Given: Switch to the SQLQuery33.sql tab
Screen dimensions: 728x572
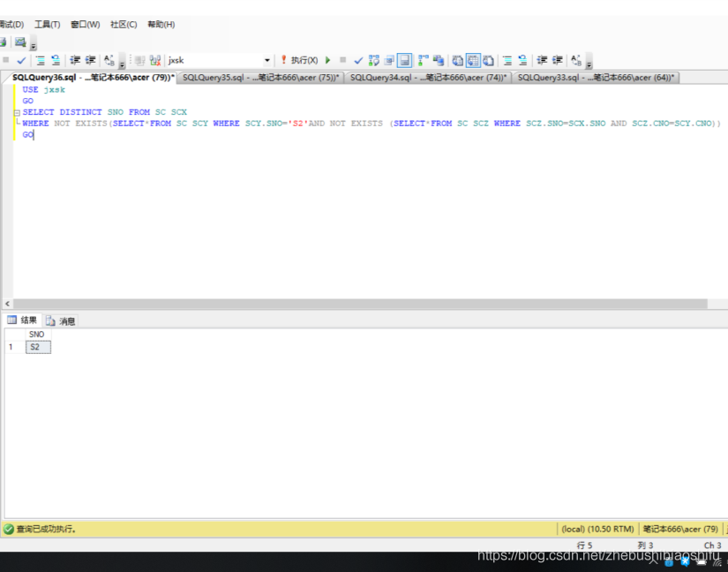Looking at the screenshot, I should click(x=596, y=78).
